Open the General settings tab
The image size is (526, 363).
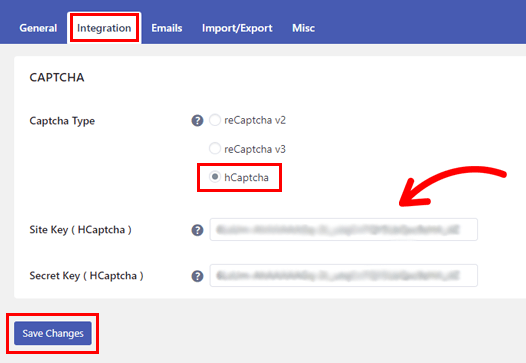click(x=38, y=28)
